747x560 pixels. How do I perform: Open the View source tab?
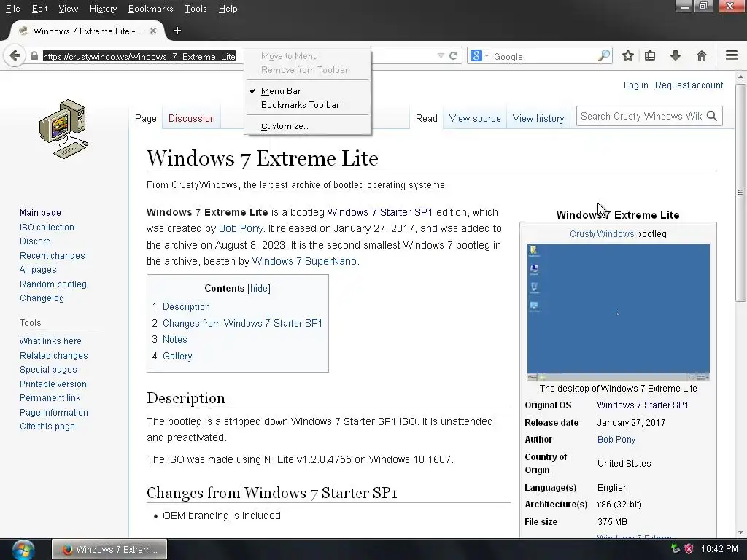coord(475,119)
